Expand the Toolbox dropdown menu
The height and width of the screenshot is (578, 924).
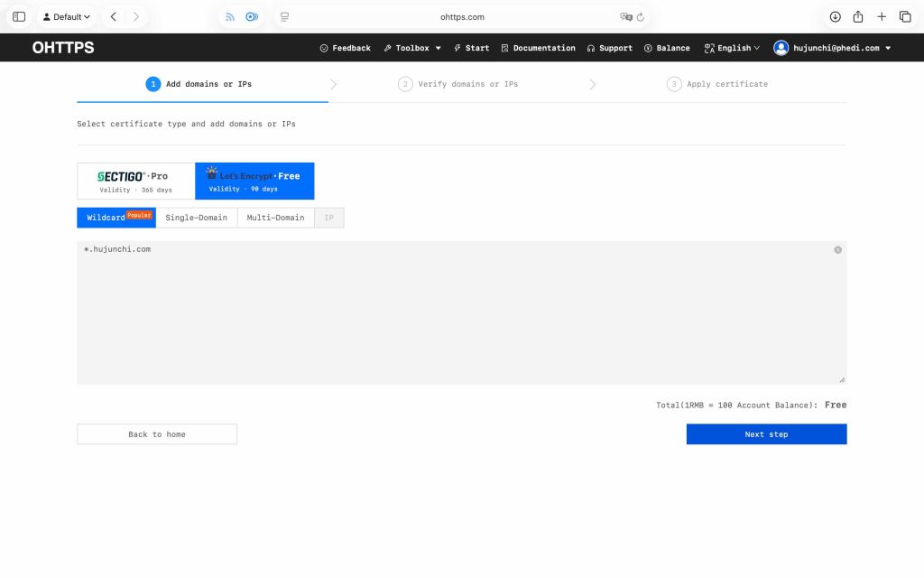(x=412, y=48)
